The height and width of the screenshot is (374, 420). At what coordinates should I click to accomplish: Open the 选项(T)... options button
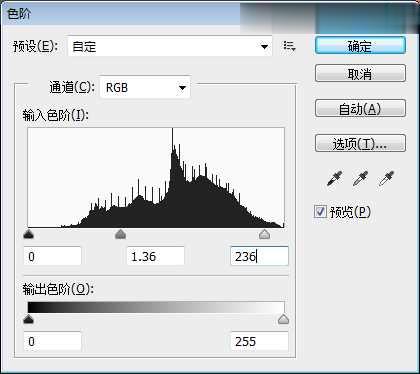[360, 143]
